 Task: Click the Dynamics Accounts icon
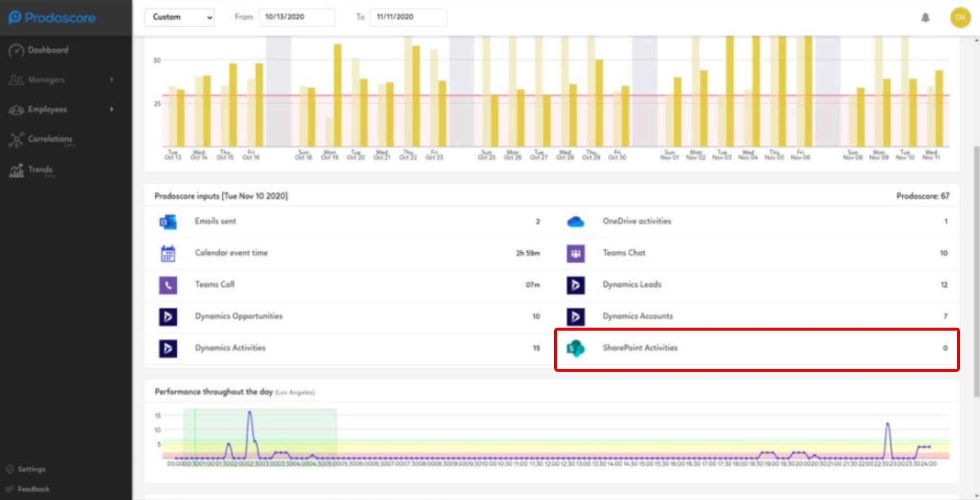pyautogui.click(x=576, y=316)
